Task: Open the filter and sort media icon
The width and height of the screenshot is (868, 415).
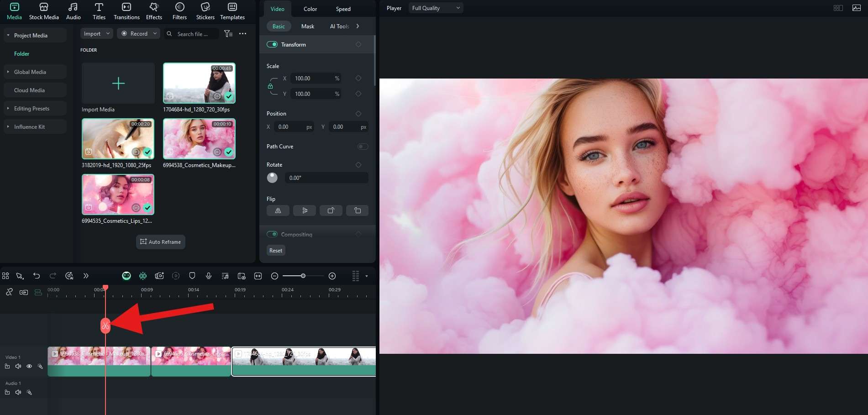Action: [228, 34]
